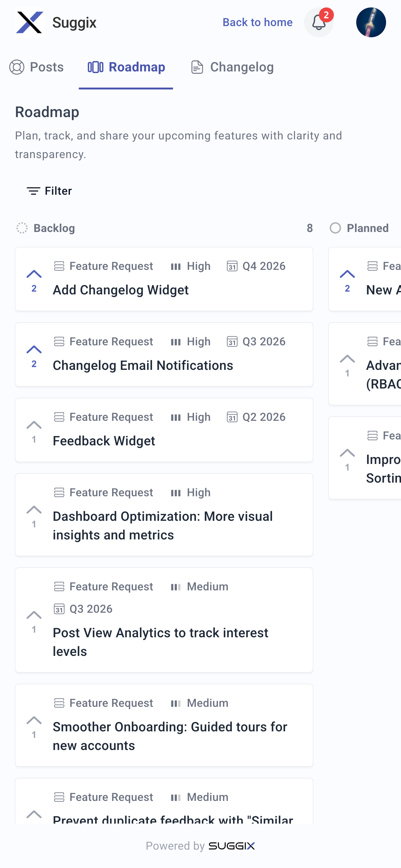
Task: Switch to the Posts tab
Action: click(x=36, y=67)
